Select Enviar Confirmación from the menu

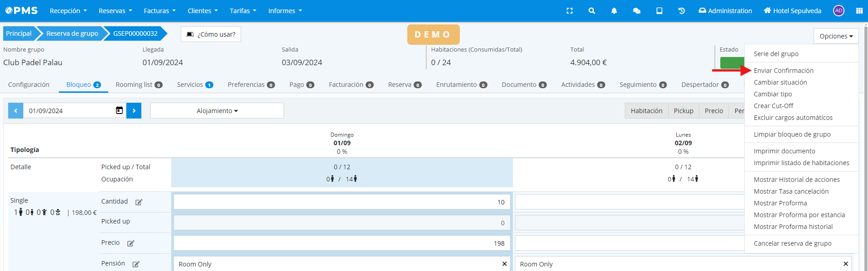click(x=783, y=71)
